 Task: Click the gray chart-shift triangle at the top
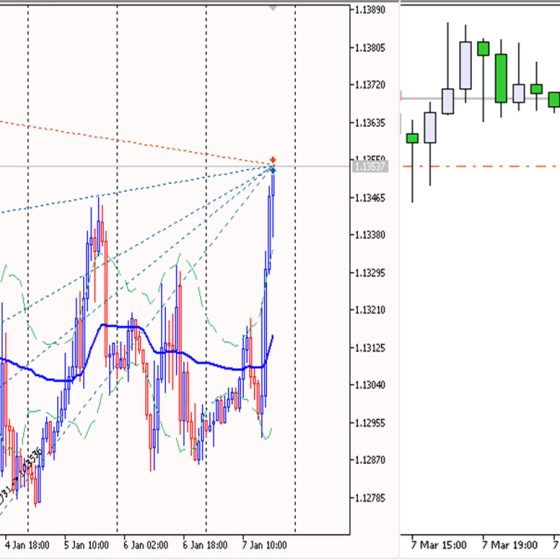click(273, 8)
